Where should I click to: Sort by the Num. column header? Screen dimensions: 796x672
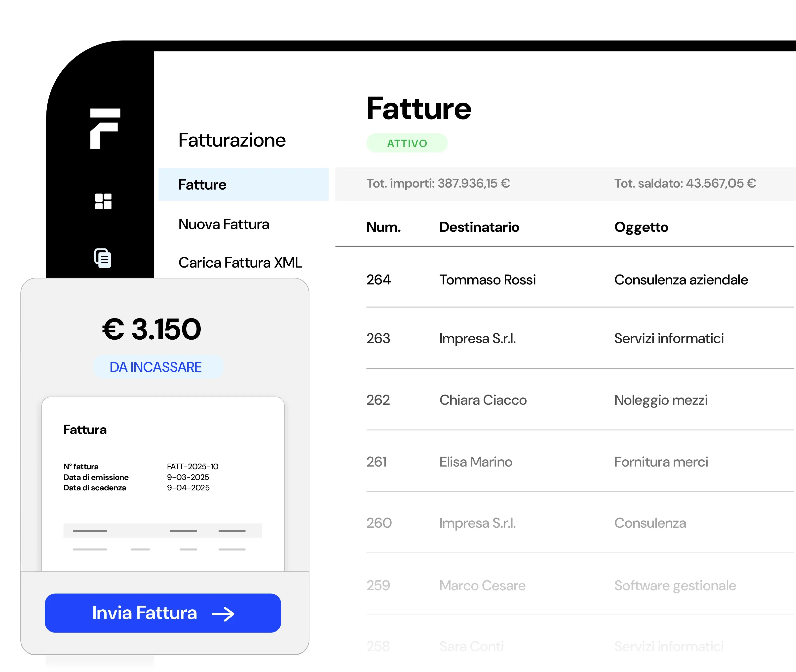383,227
